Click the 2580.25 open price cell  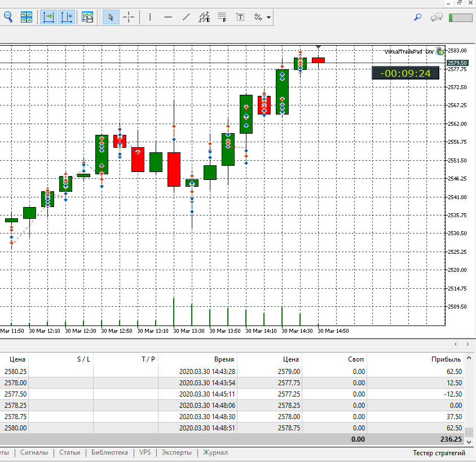(15, 372)
